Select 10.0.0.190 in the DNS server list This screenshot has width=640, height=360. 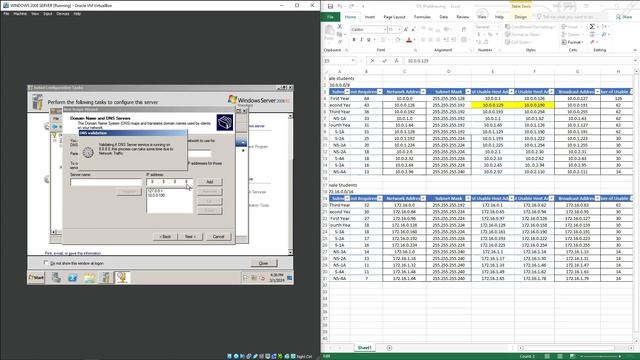[156, 196]
